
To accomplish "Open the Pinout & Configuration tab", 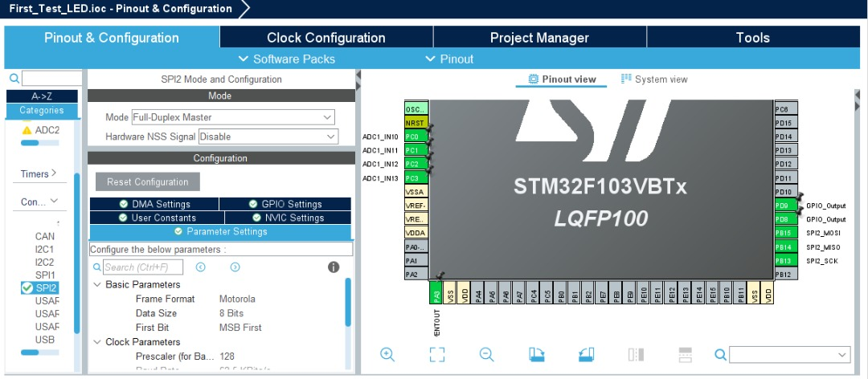I will 111,38.
